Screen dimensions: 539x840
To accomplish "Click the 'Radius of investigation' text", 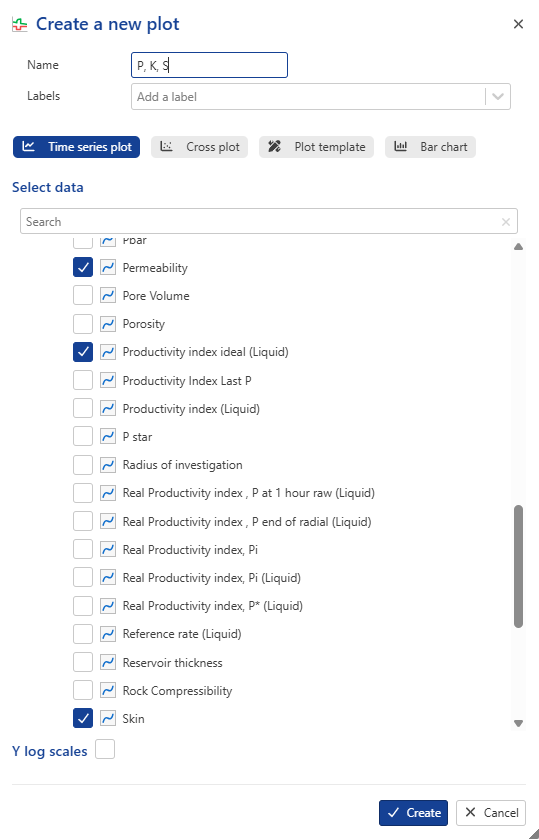I will point(183,465).
